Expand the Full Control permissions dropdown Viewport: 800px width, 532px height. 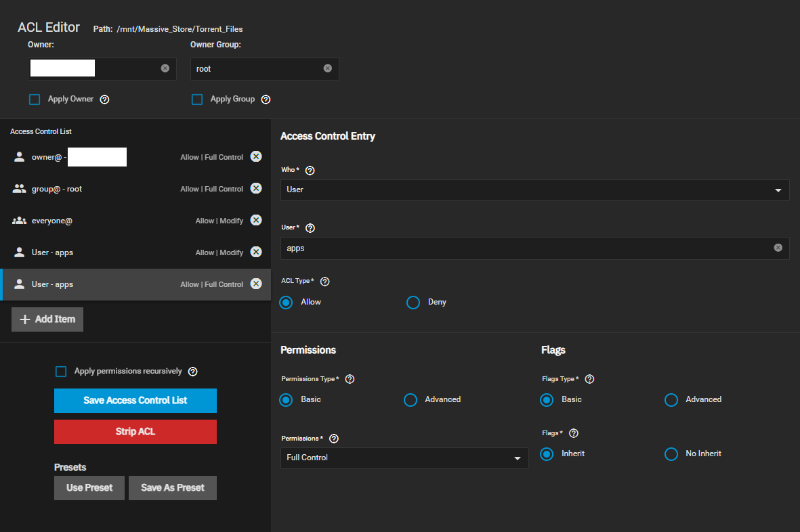[404, 458]
